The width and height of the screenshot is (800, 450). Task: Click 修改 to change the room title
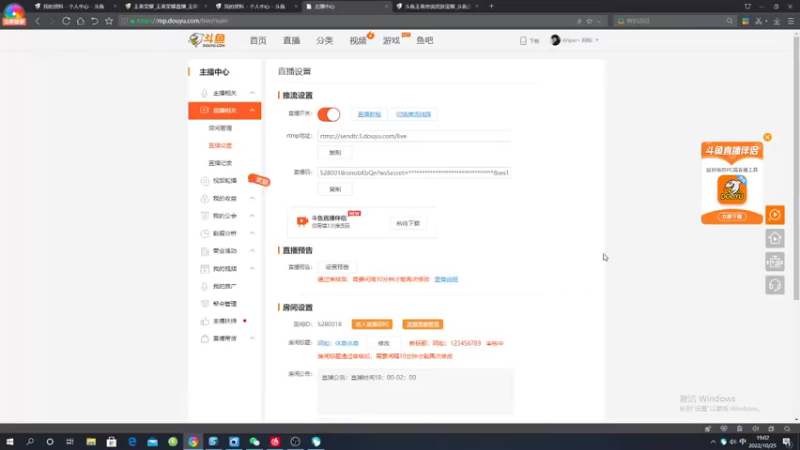coord(384,343)
